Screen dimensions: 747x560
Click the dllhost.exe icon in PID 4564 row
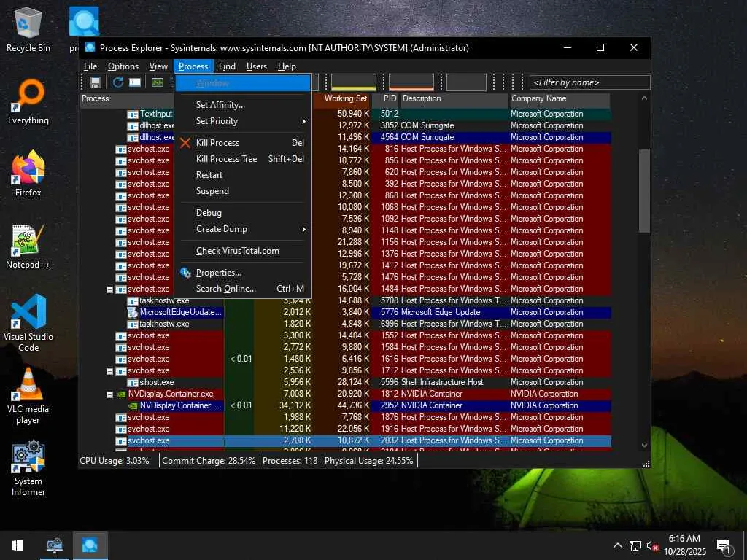[133, 138]
